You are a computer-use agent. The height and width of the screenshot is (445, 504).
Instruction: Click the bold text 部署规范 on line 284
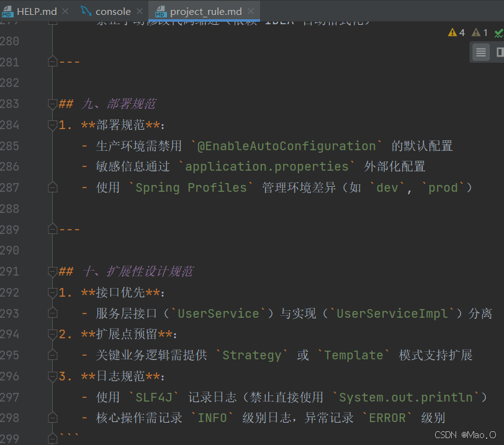[120, 125]
